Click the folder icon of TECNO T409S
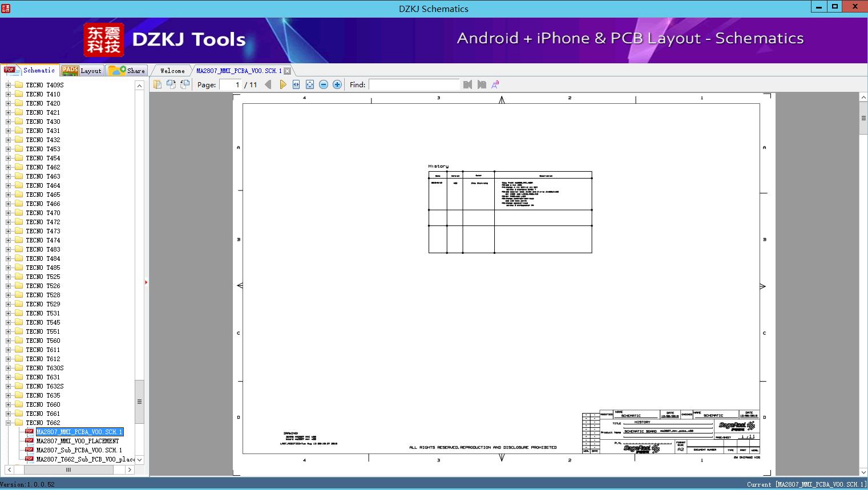868x490 pixels. click(19, 85)
